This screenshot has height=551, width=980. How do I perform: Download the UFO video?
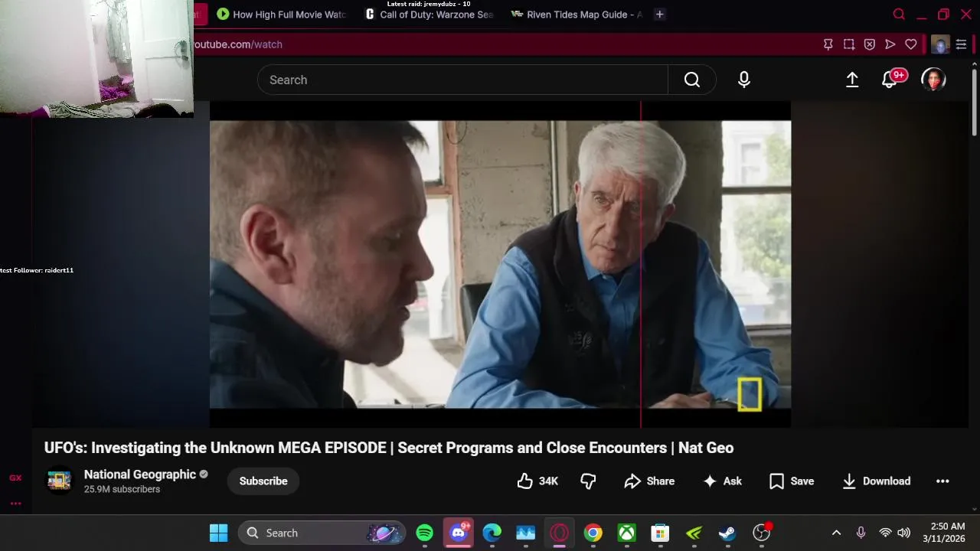coord(877,481)
